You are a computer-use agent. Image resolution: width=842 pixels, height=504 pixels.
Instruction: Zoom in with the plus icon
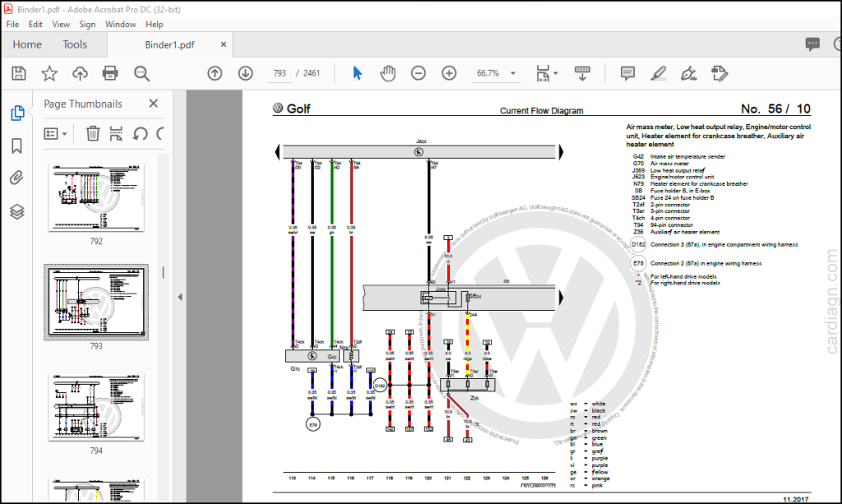[x=449, y=73]
